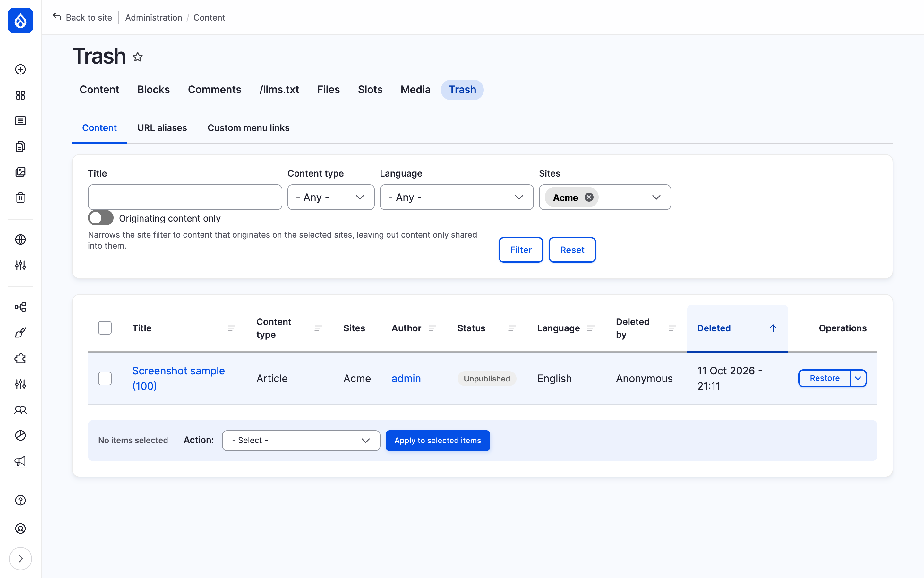Sort table by the Deleted column

click(737, 328)
